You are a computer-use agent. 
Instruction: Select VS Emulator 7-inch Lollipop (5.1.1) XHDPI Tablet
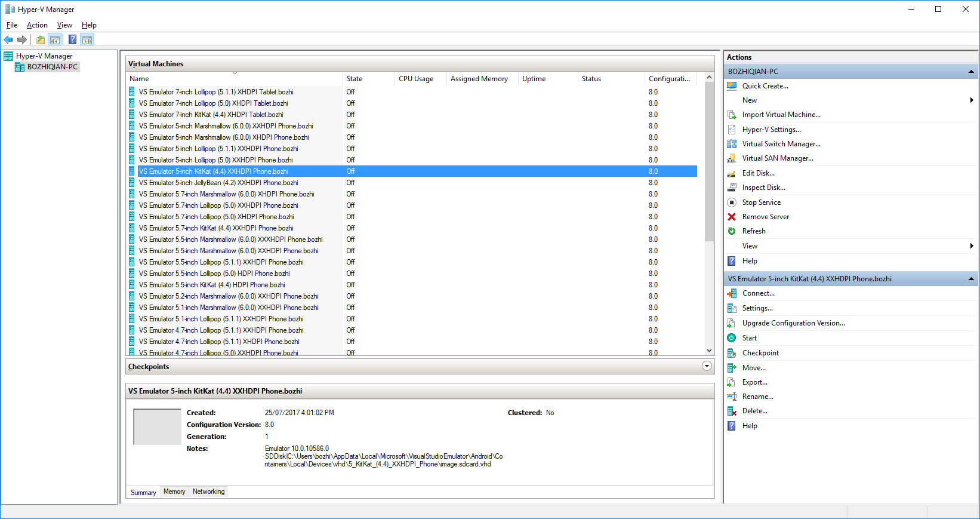(412, 92)
